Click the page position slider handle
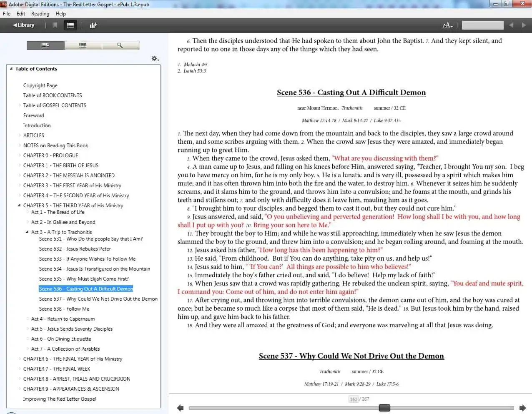 (384, 408)
